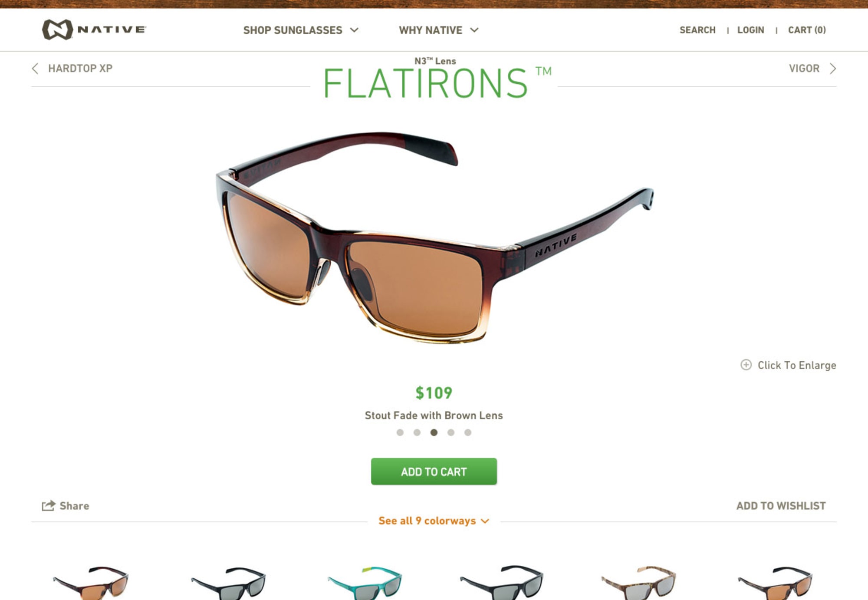Expand the Why Native menu
Image resolution: width=868 pixels, height=600 pixels.
coord(438,30)
